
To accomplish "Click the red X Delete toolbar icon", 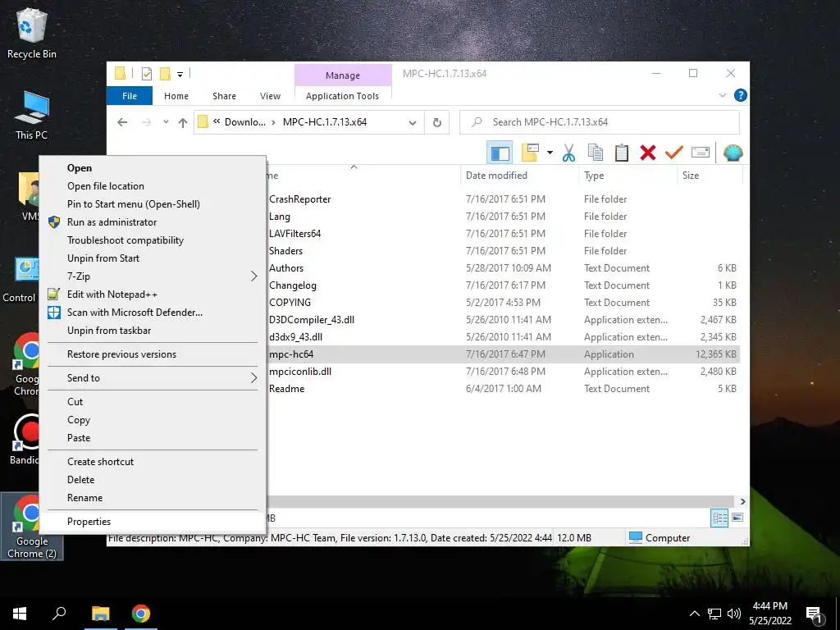I will point(648,153).
